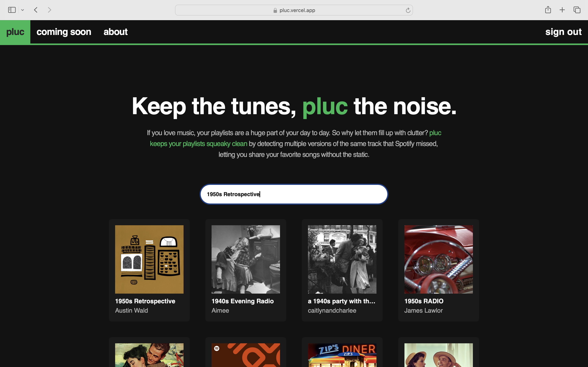Image resolution: width=588 pixels, height=367 pixels.
Task: Click the new tab icon
Action: pyautogui.click(x=562, y=10)
